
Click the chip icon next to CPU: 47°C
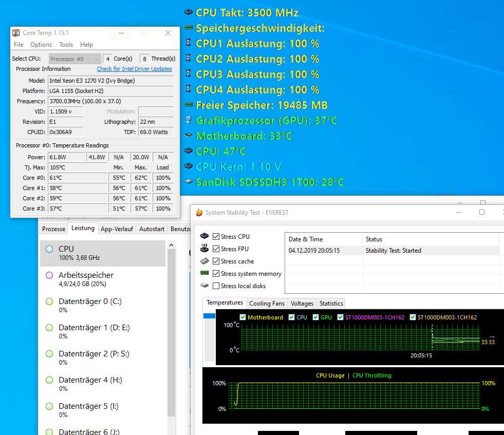[x=189, y=150]
